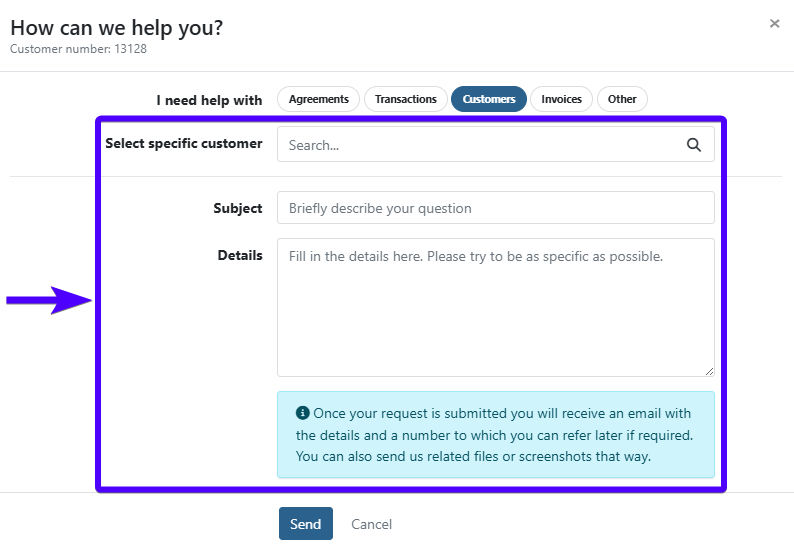Click the "Select specific customer" label
The image size is (794, 553).
(x=183, y=143)
